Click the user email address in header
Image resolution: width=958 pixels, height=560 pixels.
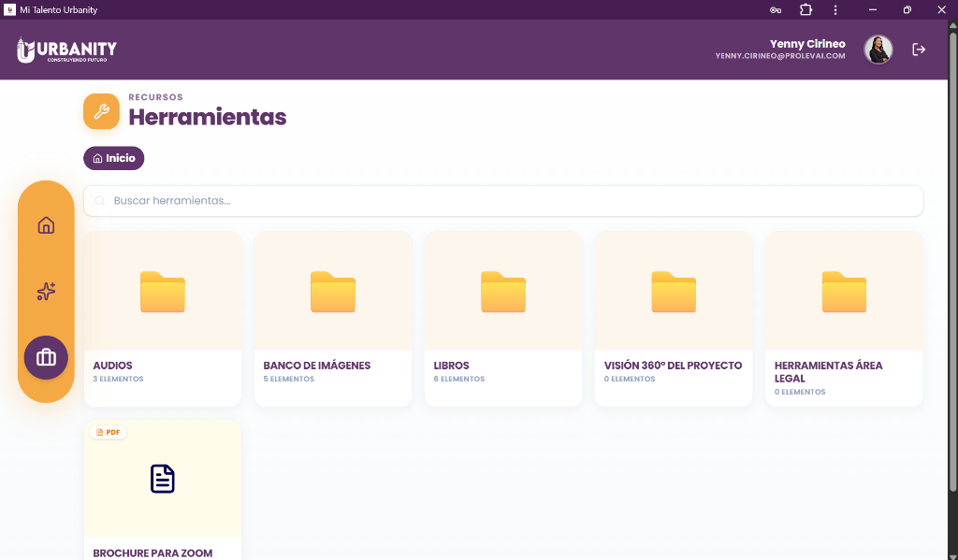780,56
